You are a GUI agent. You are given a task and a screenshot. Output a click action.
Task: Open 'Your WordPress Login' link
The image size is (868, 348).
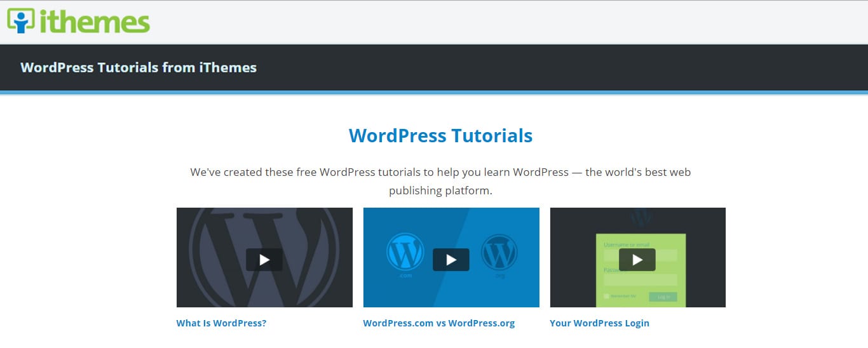pos(599,323)
